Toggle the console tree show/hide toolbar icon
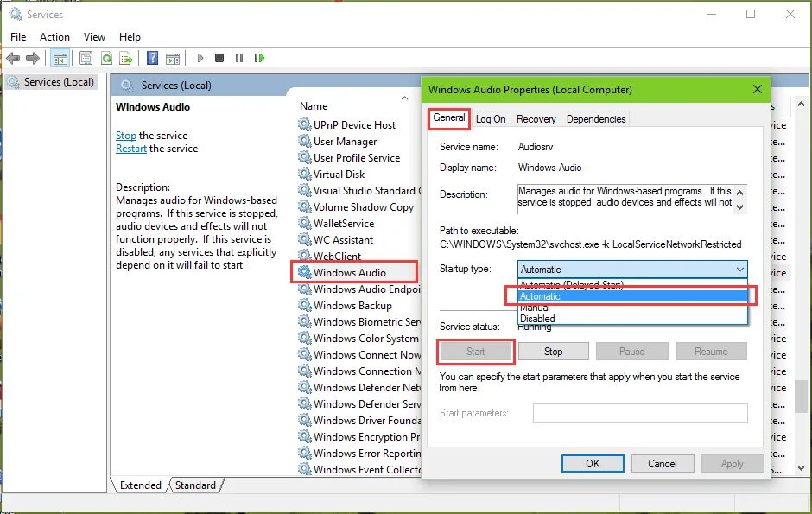 pos(60,58)
